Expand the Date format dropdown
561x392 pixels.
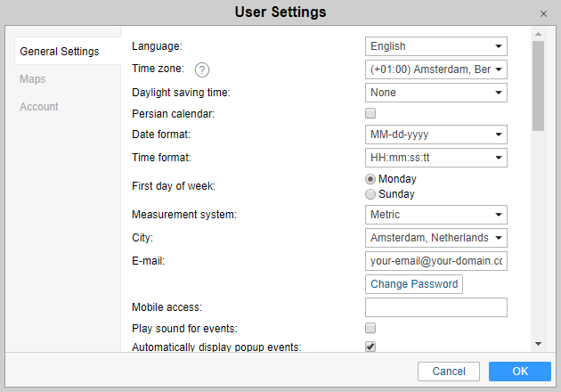pos(435,135)
